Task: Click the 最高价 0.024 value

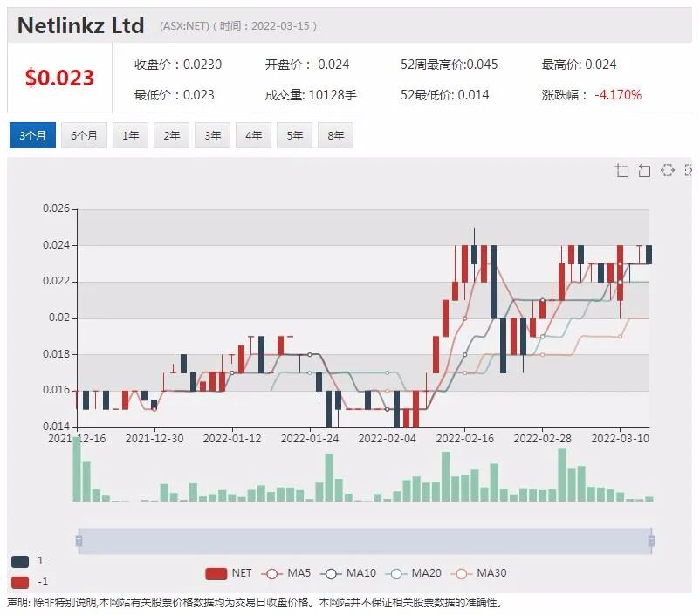Action: click(579, 65)
